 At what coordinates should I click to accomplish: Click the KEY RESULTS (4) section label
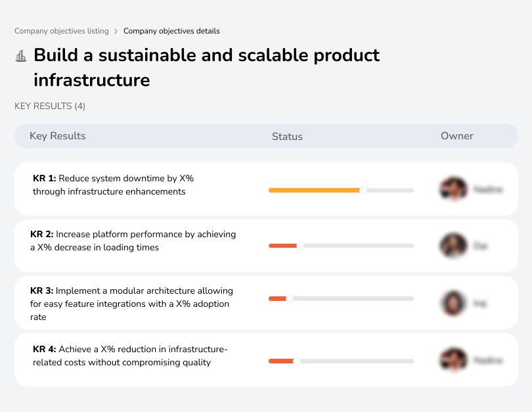pos(49,106)
